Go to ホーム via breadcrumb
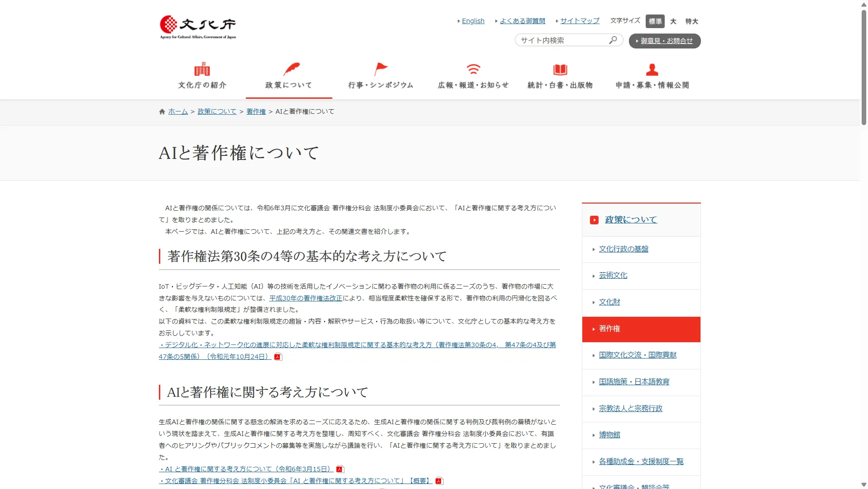 point(178,111)
